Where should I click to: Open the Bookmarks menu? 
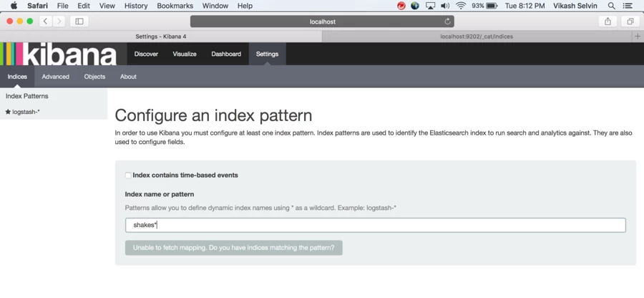(x=175, y=6)
